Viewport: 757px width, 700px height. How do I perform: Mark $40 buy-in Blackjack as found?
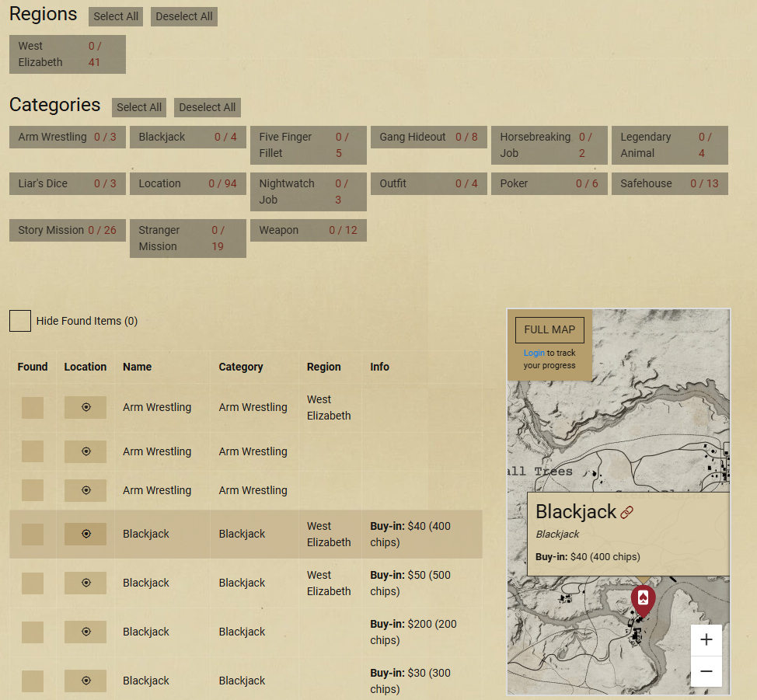tap(33, 534)
